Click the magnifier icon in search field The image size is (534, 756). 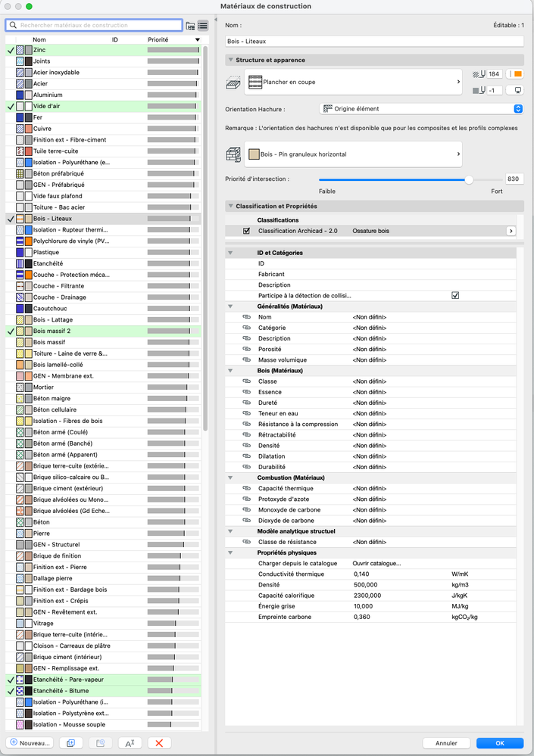click(x=13, y=25)
